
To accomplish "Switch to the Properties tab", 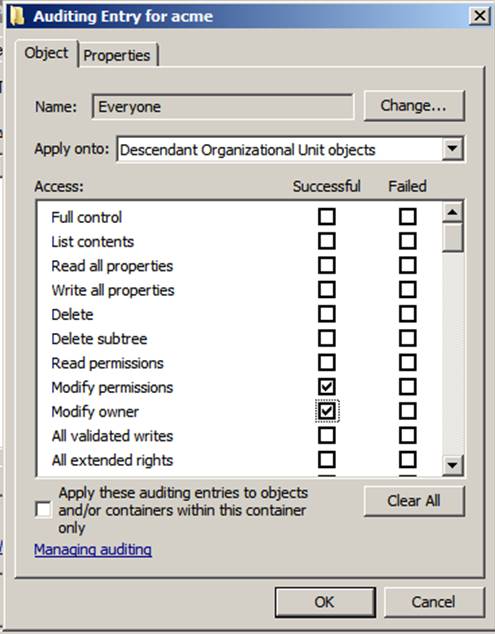I will (117, 55).
